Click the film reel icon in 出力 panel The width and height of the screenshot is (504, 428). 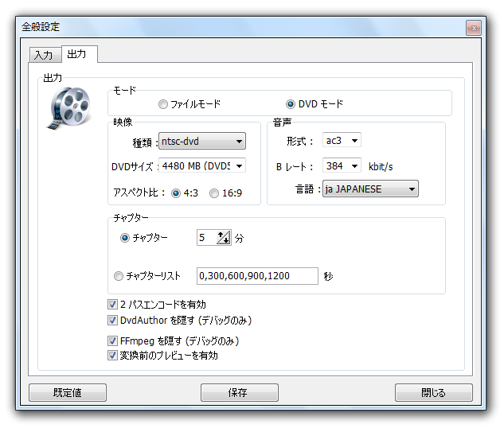69,108
